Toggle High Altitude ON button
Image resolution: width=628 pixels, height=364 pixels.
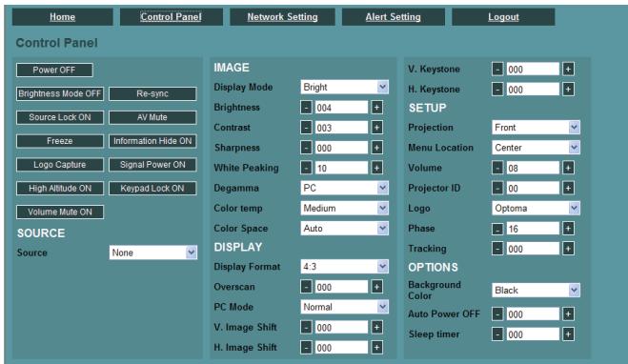(60, 189)
